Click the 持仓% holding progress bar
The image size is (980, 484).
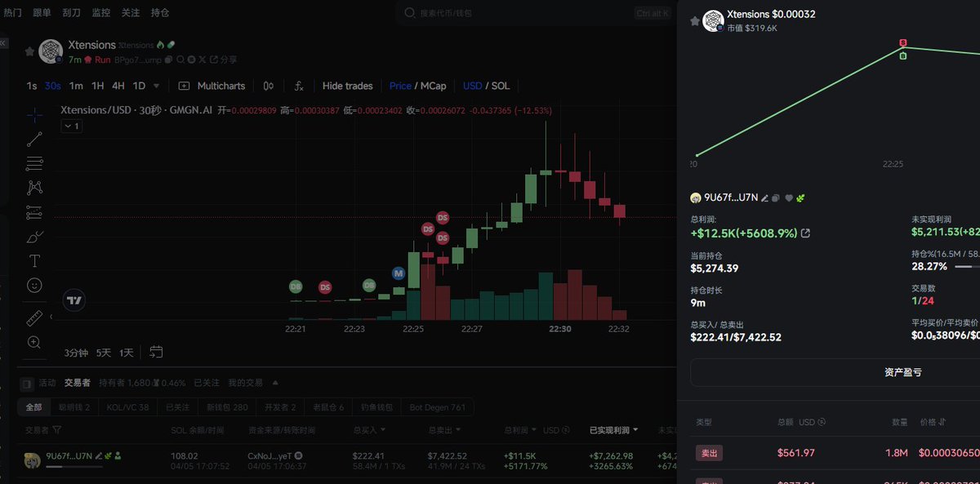[x=968, y=266]
